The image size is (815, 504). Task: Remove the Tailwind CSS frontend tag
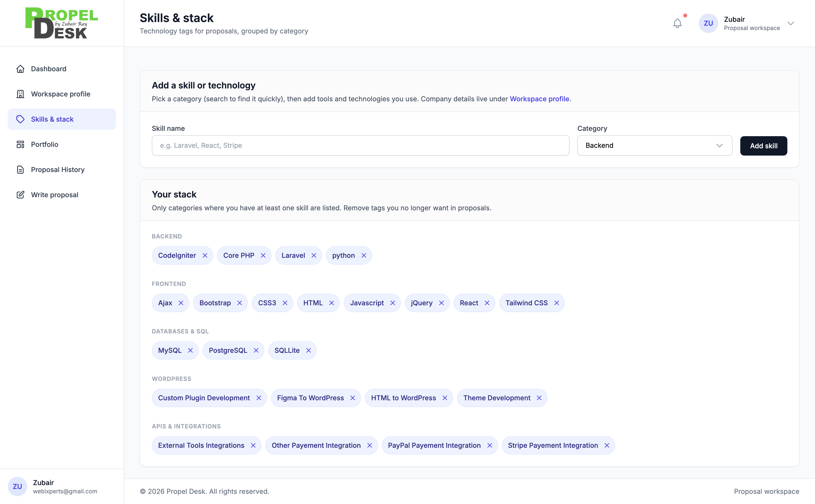[x=556, y=303]
